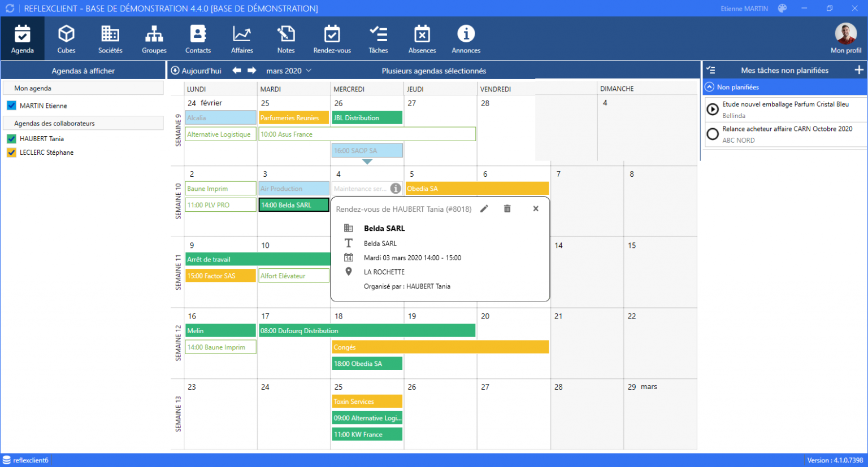Open the mars 2020 month dropdown

289,71
